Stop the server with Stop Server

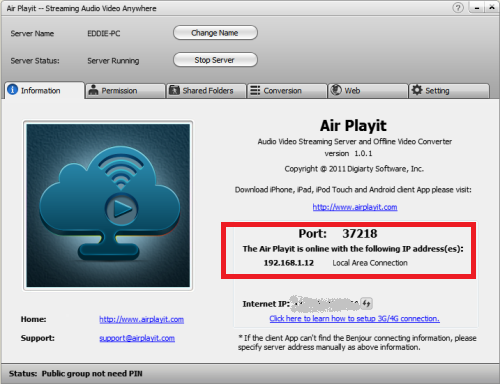(x=215, y=60)
